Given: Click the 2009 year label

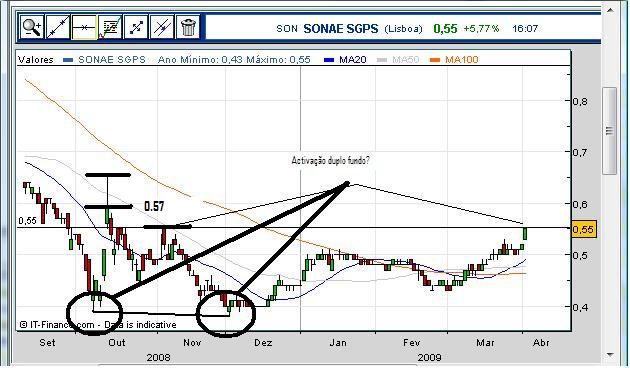Looking at the screenshot, I should (x=430, y=357).
